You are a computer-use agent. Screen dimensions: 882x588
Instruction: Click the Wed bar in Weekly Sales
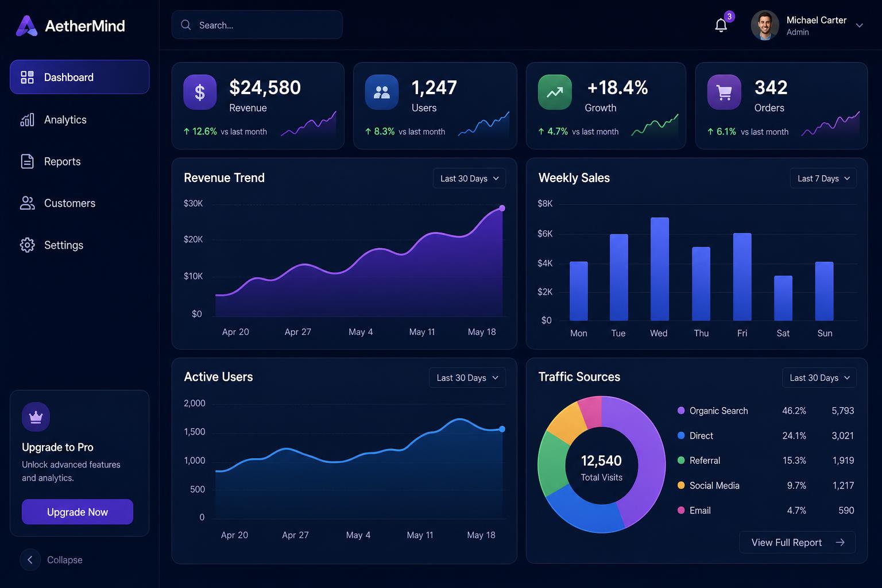(659, 269)
